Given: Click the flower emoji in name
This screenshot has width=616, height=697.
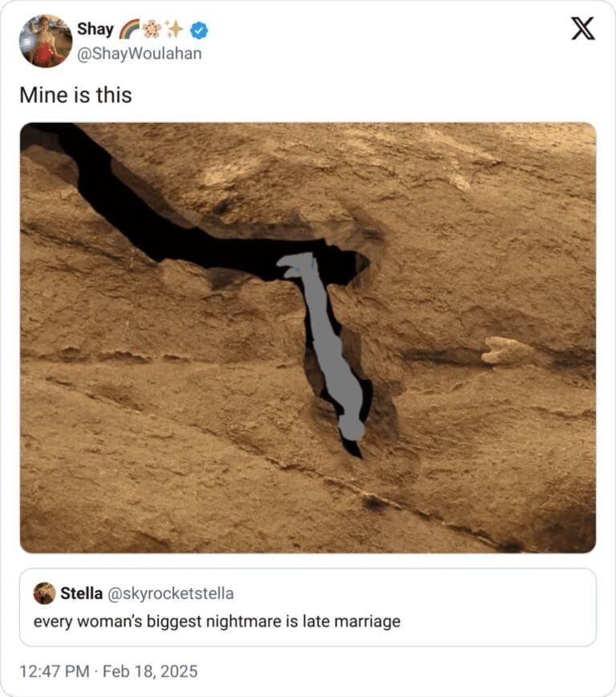Looking at the screenshot, I should point(152,29).
